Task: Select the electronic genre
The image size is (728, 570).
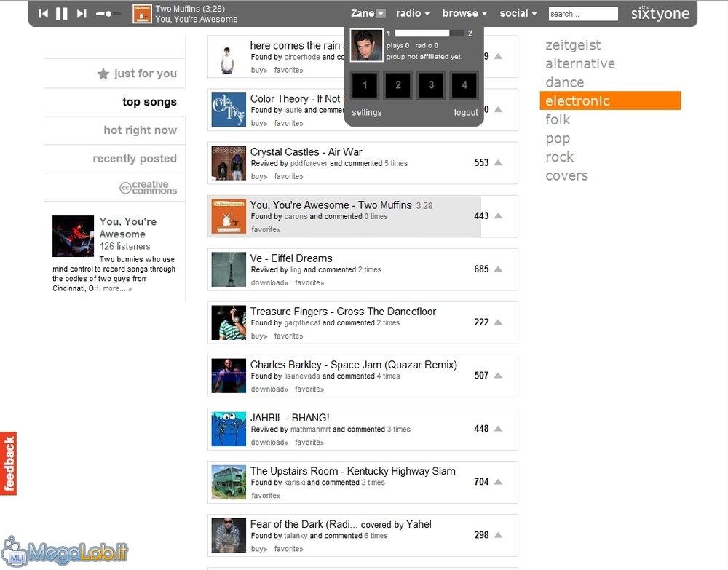Action: (610, 100)
